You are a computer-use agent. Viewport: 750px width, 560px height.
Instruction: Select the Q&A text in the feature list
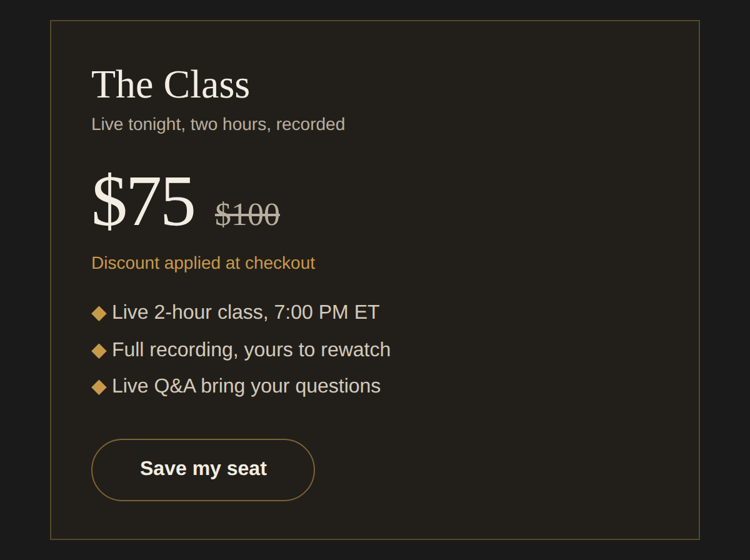(175, 386)
